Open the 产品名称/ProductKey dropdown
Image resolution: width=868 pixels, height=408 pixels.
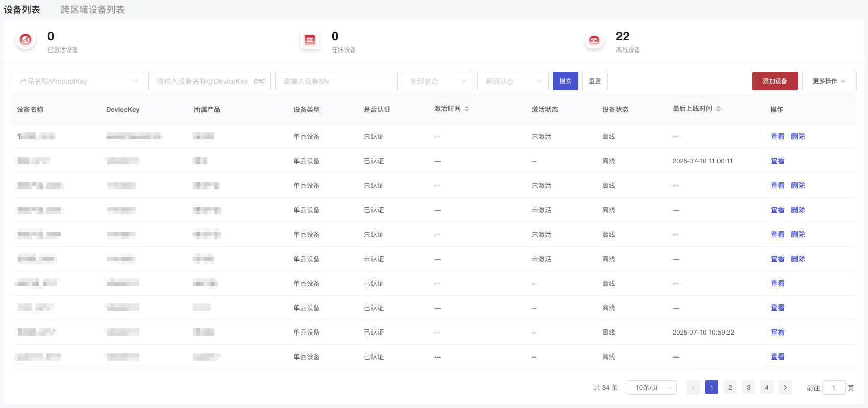point(78,81)
